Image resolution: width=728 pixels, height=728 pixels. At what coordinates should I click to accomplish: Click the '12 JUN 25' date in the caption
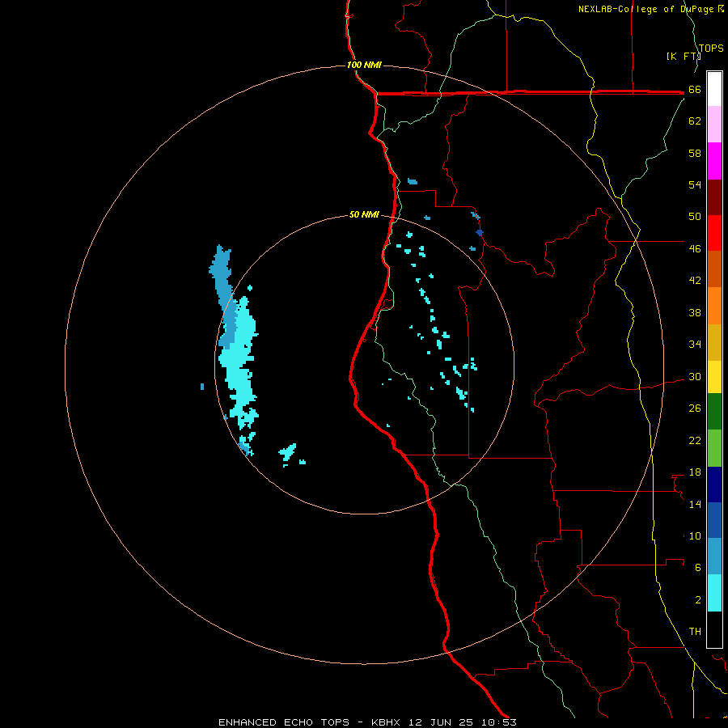click(441, 722)
